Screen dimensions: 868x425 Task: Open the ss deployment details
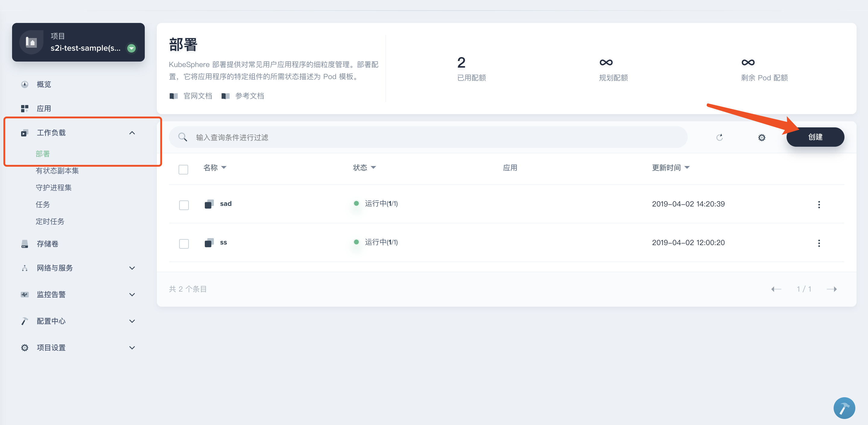[223, 242]
